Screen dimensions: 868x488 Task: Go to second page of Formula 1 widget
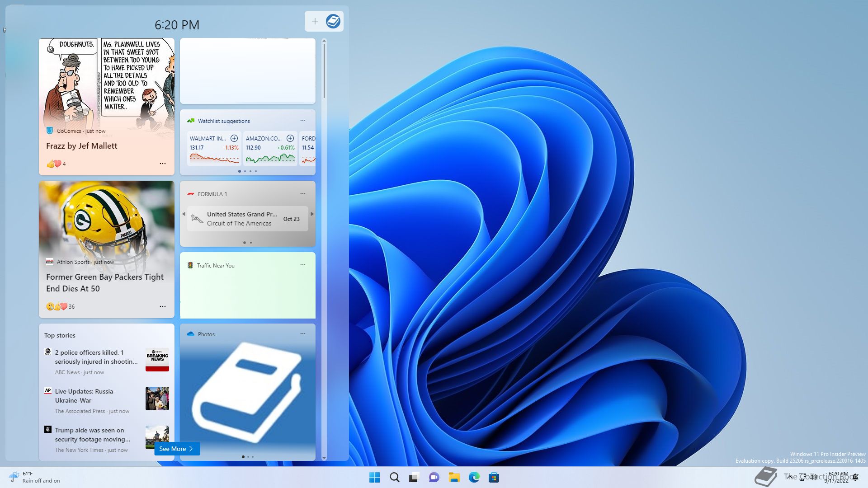coord(251,243)
